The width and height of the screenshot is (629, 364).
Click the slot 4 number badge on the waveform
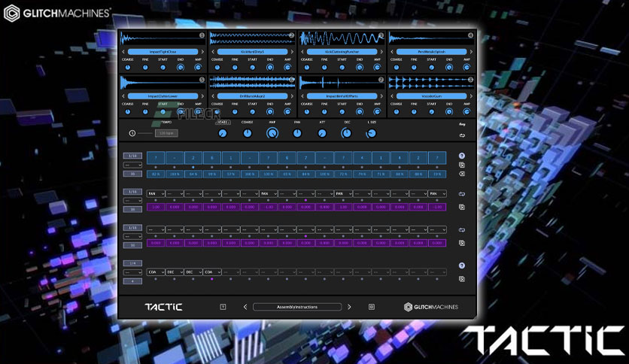(470, 35)
